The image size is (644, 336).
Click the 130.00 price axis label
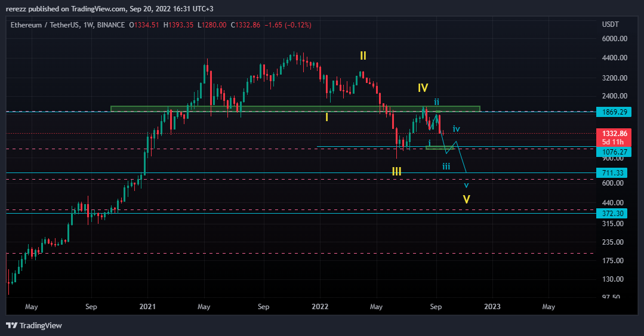(x=612, y=279)
